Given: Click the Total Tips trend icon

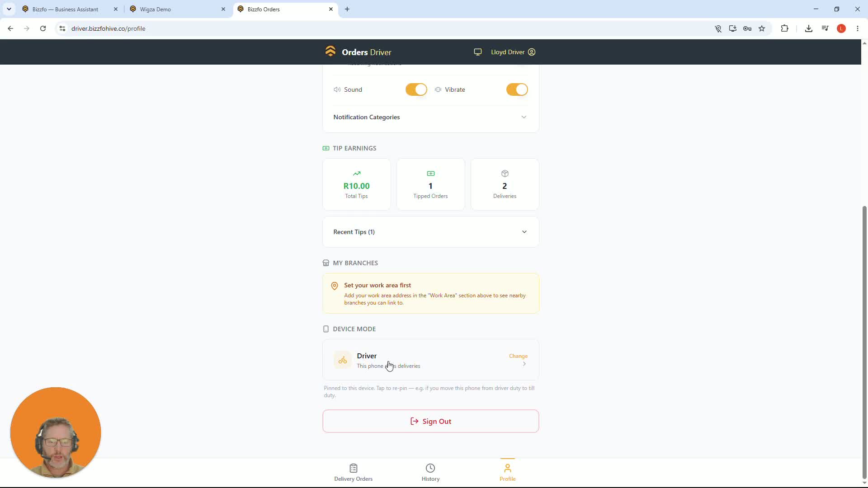Looking at the screenshot, I should click(357, 174).
